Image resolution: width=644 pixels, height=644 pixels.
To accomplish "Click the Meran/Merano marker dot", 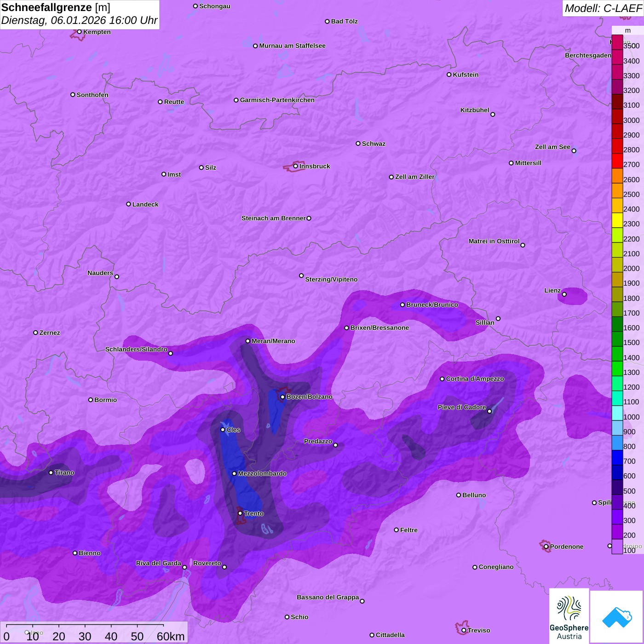I will click(248, 341).
